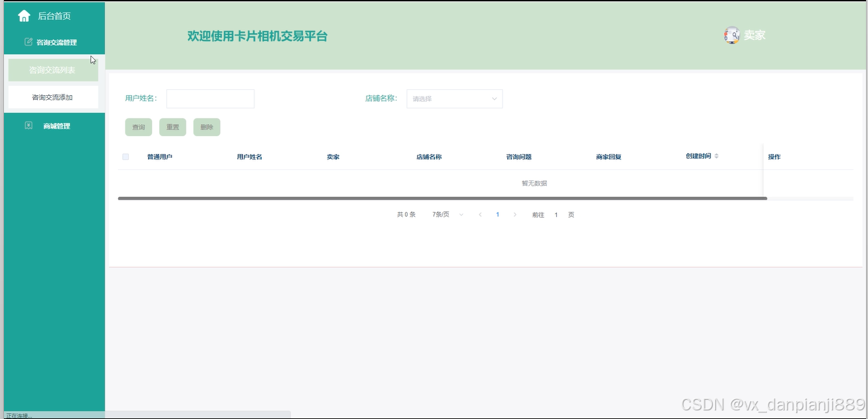The width and height of the screenshot is (868, 419).
Task: Click the 店铺名称 column header
Action: (429, 157)
